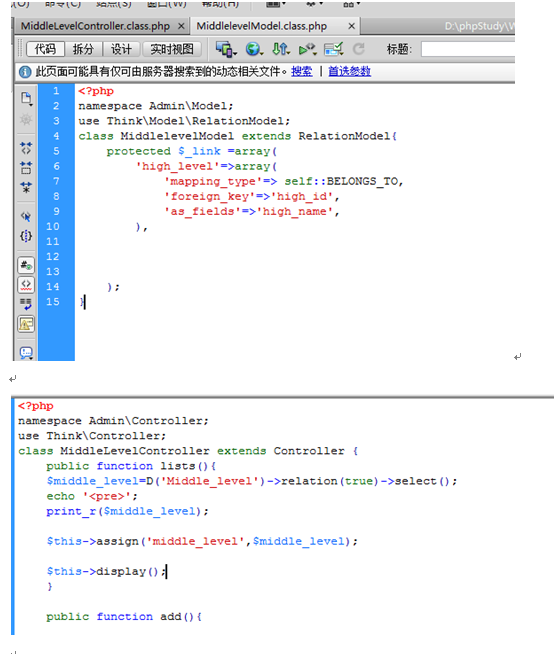Click 'mapping_type'=> self::BELONGS_TO line
Screen dimensions: 554x654
284,181
